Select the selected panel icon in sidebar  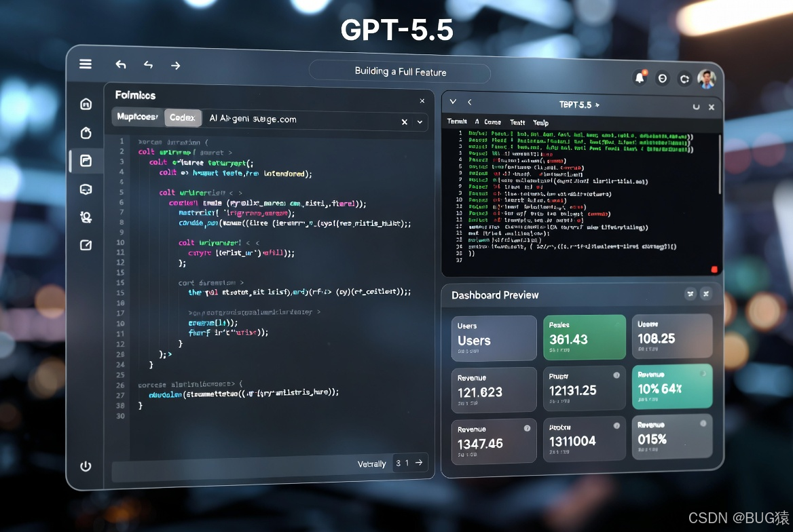[x=86, y=161]
